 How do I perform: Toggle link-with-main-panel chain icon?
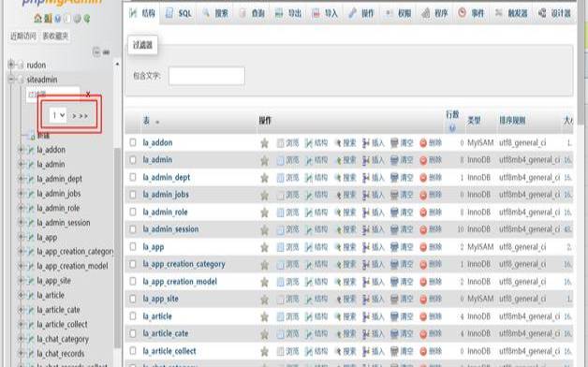coord(106,52)
